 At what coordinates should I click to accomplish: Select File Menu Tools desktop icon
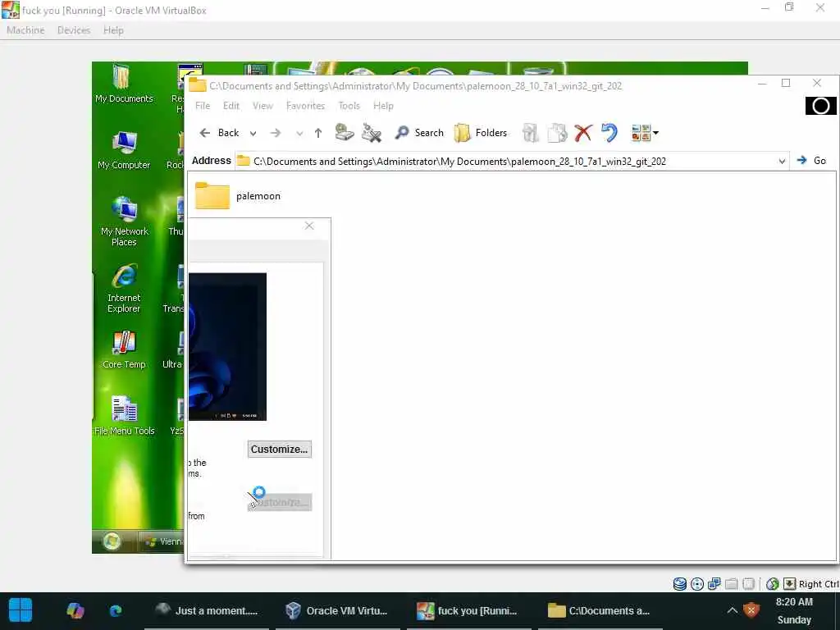pyautogui.click(x=124, y=416)
